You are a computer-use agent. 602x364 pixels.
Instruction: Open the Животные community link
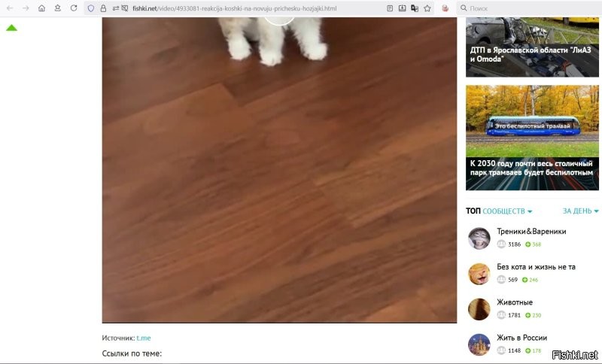(515, 302)
